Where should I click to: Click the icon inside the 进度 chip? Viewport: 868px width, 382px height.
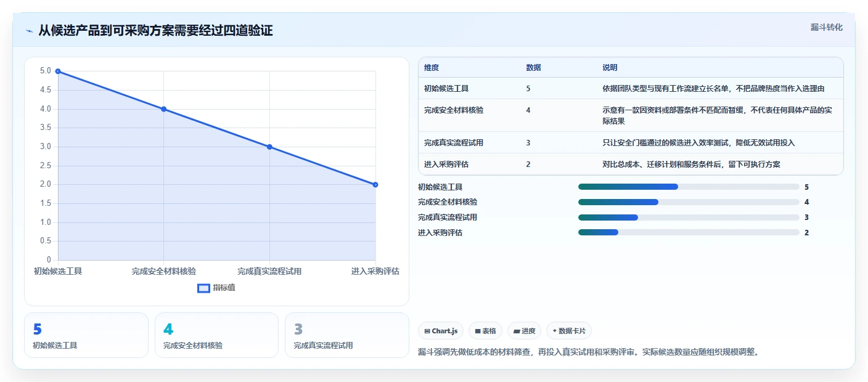pos(517,331)
